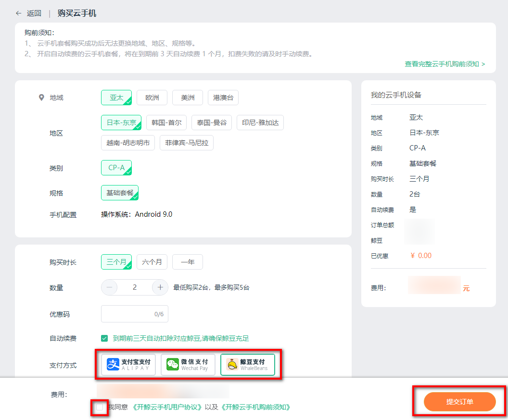
Task: Switch region to 欧洲
Action: [x=152, y=97]
